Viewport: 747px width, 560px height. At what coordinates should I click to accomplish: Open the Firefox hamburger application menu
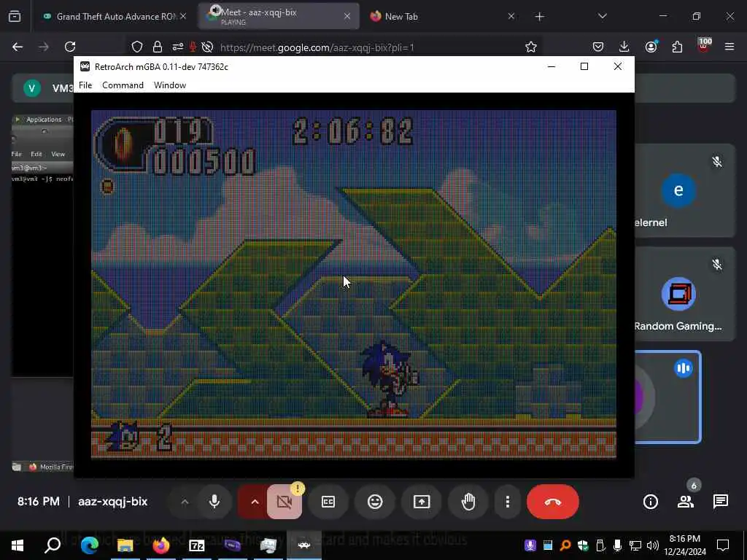click(x=729, y=47)
